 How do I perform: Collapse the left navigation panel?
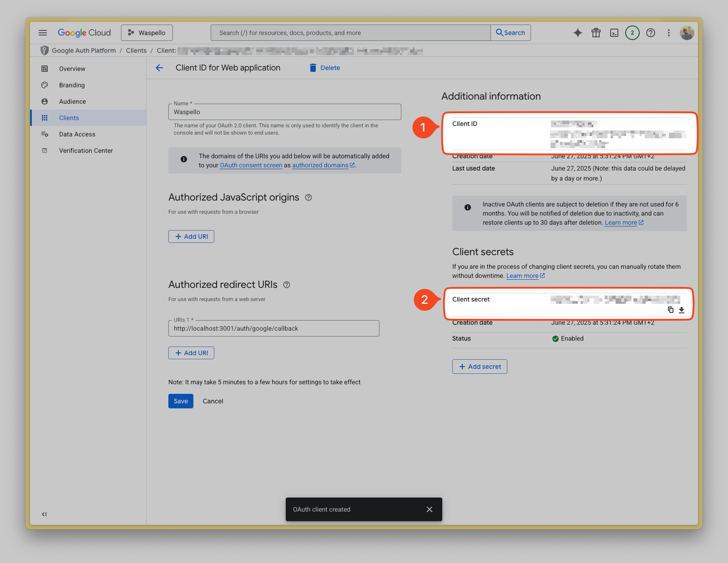coord(44,514)
